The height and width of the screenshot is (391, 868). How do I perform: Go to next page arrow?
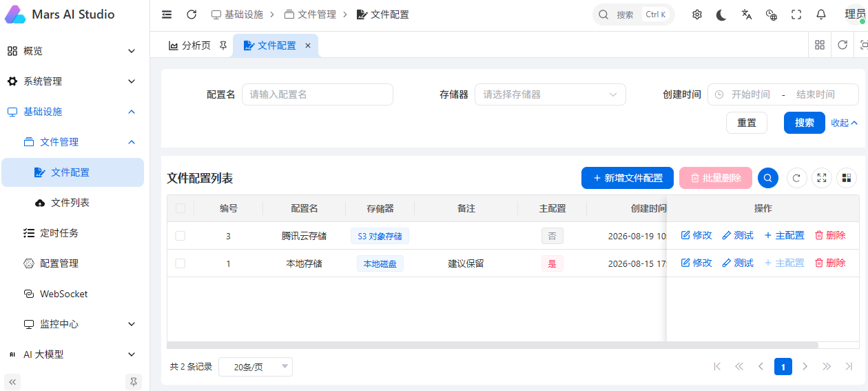coord(805,367)
